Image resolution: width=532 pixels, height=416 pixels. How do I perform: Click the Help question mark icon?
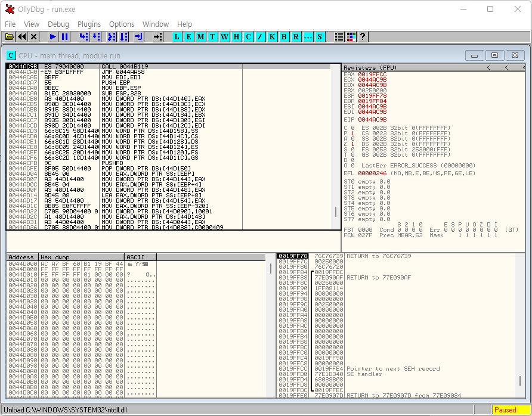pyautogui.click(x=363, y=36)
